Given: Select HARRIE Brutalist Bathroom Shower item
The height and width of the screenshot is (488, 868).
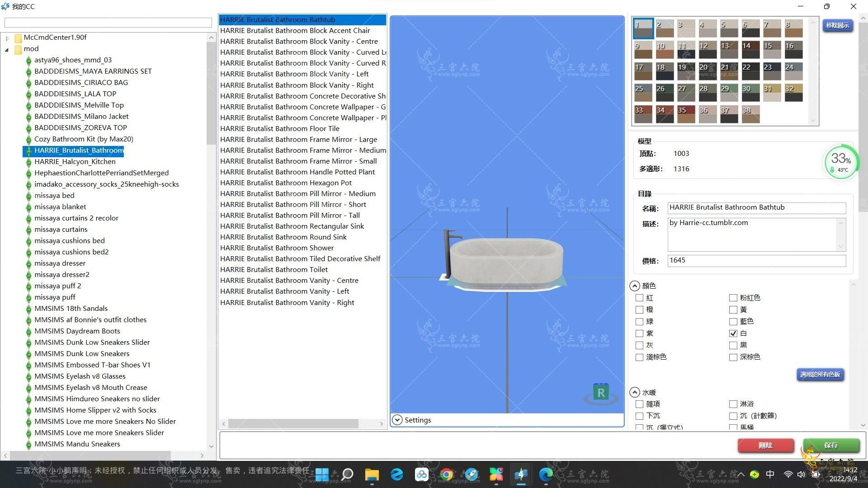Looking at the screenshot, I should coord(277,248).
